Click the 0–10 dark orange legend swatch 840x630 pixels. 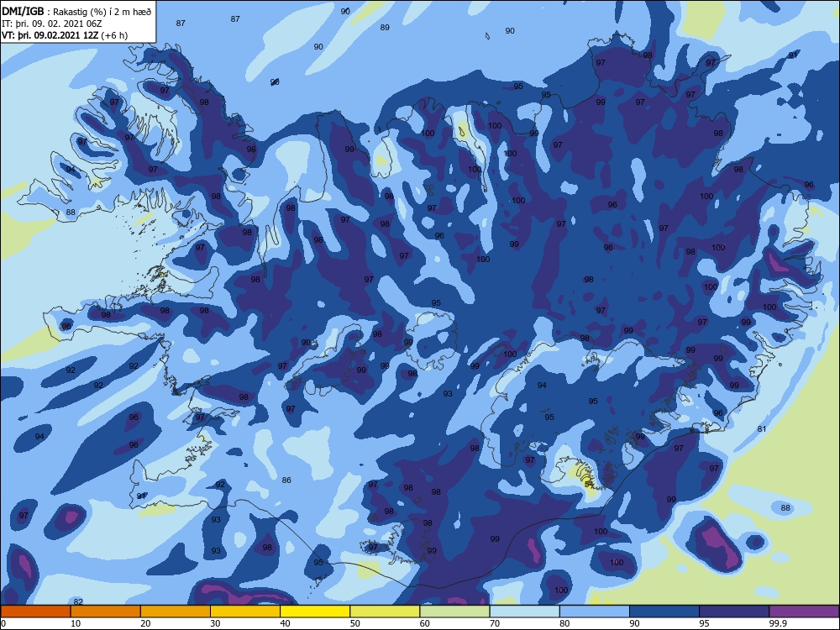(x=35, y=612)
